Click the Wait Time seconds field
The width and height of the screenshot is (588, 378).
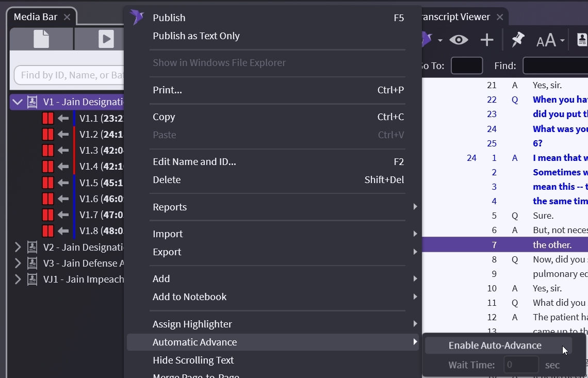pyautogui.click(x=521, y=365)
